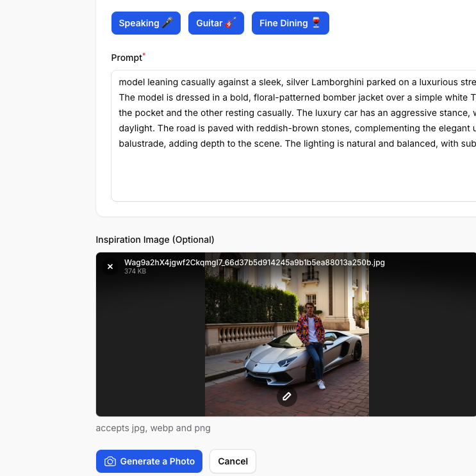
Task: Select the uploaded jpg file name text
Action: [x=254, y=263]
